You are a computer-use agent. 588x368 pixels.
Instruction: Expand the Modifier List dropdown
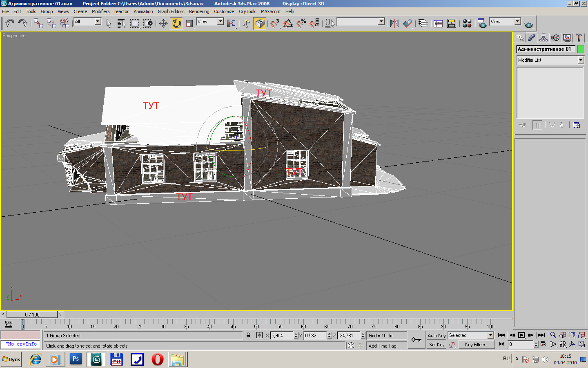pos(581,60)
